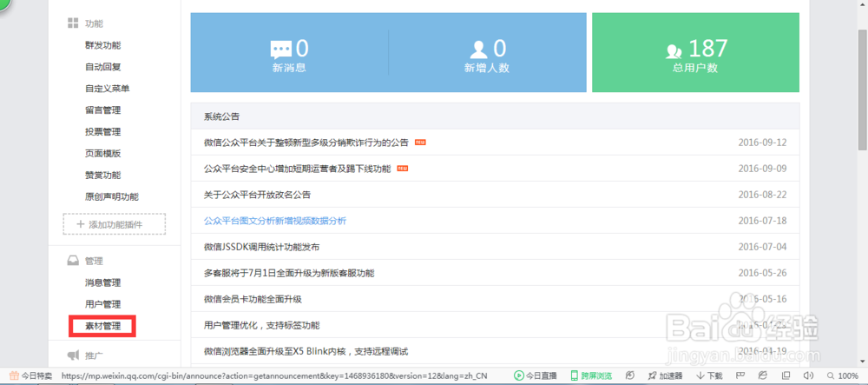Image resolution: width=868 pixels, height=385 pixels.
Task: Open announcement 公众平台安全中心增加短期运营者及踢下线功能
Action: tap(297, 169)
